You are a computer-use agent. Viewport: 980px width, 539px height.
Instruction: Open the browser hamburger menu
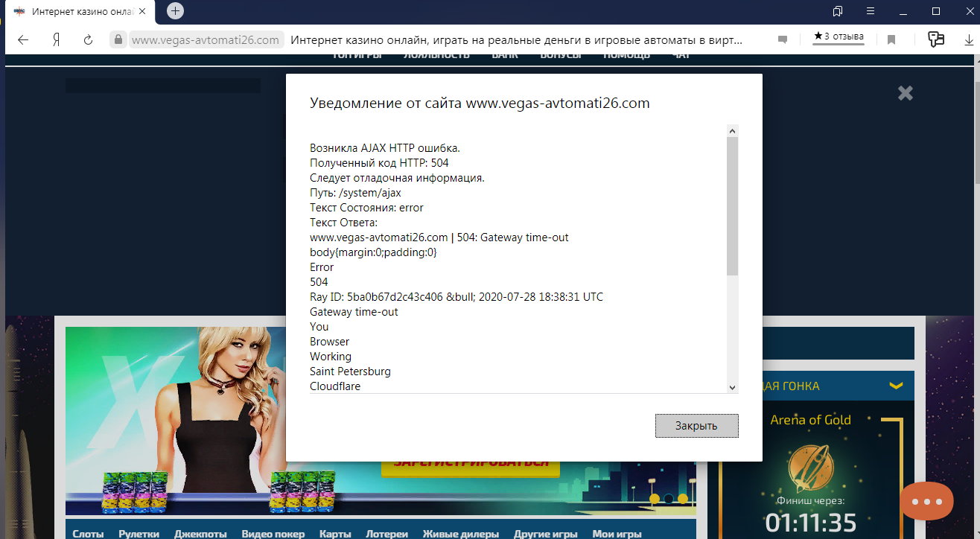point(870,11)
